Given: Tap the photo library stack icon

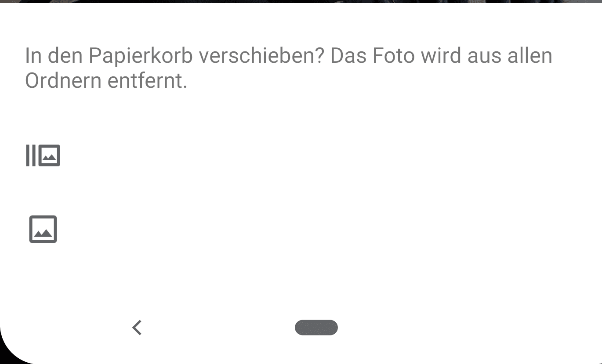Looking at the screenshot, I should (43, 155).
